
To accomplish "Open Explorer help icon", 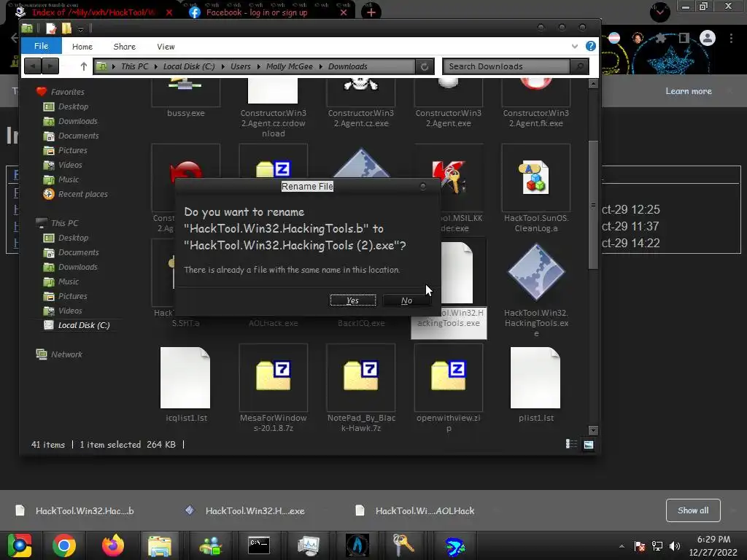I will [590, 46].
